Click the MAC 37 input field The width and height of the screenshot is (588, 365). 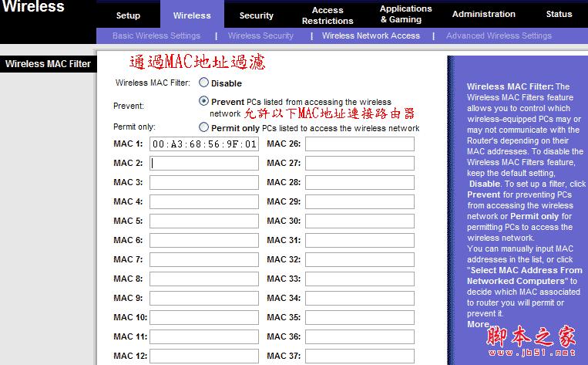point(360,356)
